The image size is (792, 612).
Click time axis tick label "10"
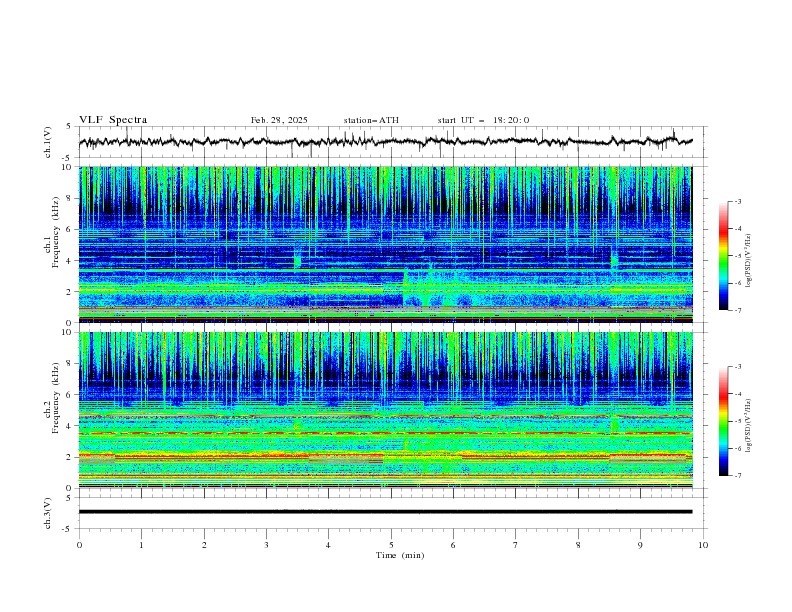pyautogui.click(x=703, y=545)
